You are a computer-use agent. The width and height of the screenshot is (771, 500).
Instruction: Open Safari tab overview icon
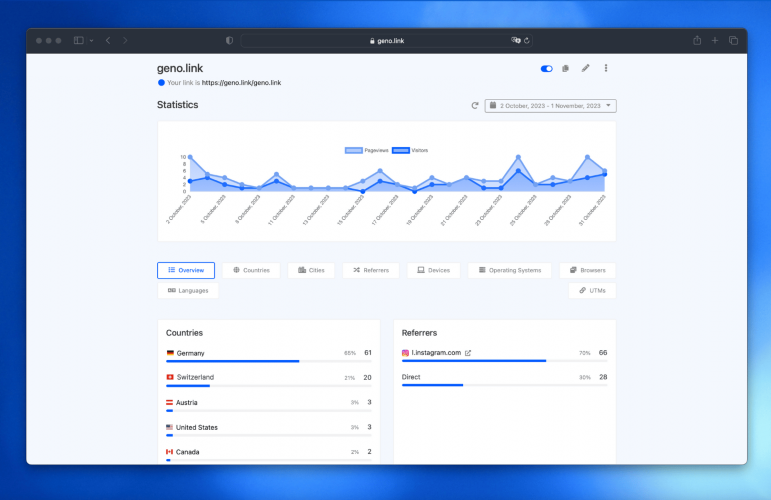(733, 41)
